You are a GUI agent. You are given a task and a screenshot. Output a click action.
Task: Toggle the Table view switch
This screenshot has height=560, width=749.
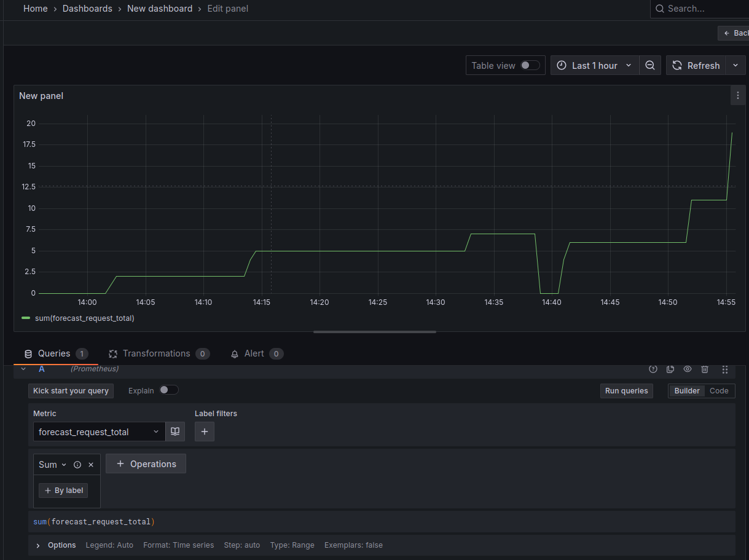click(x=530, y=65)
